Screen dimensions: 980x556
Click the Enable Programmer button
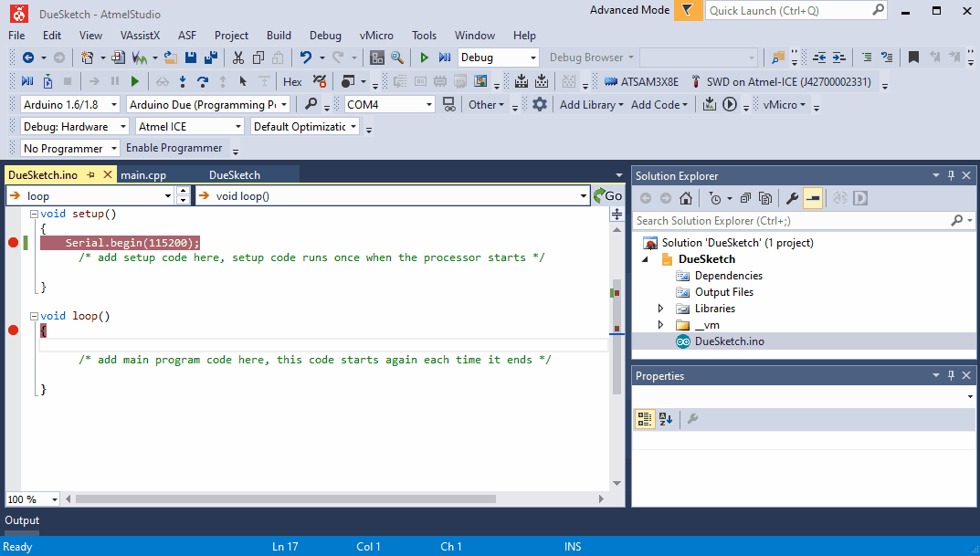[174, 148]
